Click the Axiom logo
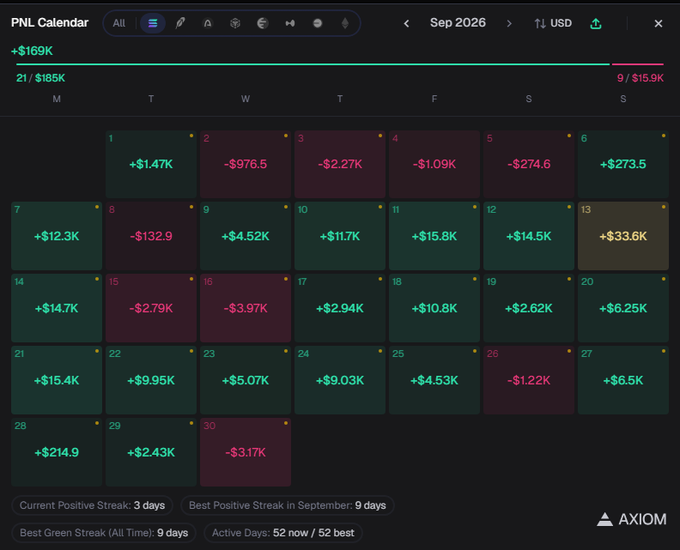This screenshot has width=680, height=550. tap(631, 519)
